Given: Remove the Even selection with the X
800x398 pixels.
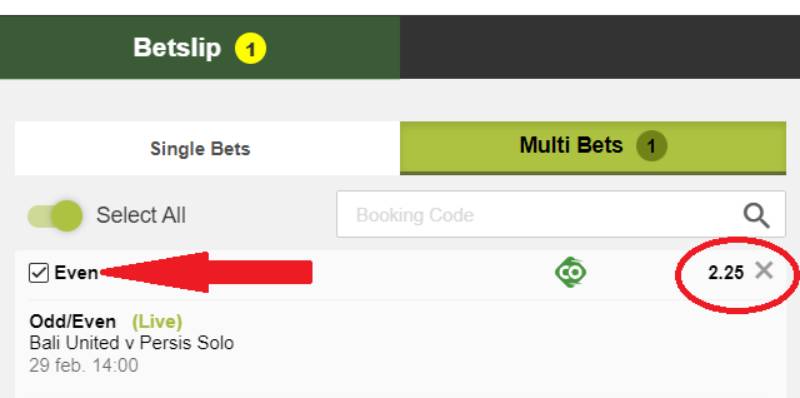Looking at the screenshot, I should (x=764, y=271).
